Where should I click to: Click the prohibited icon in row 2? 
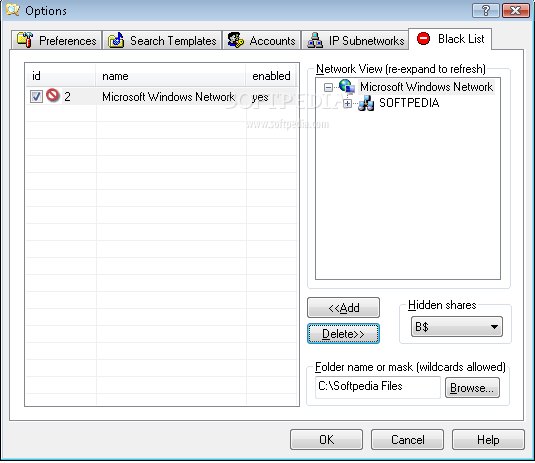pos(53,95)
